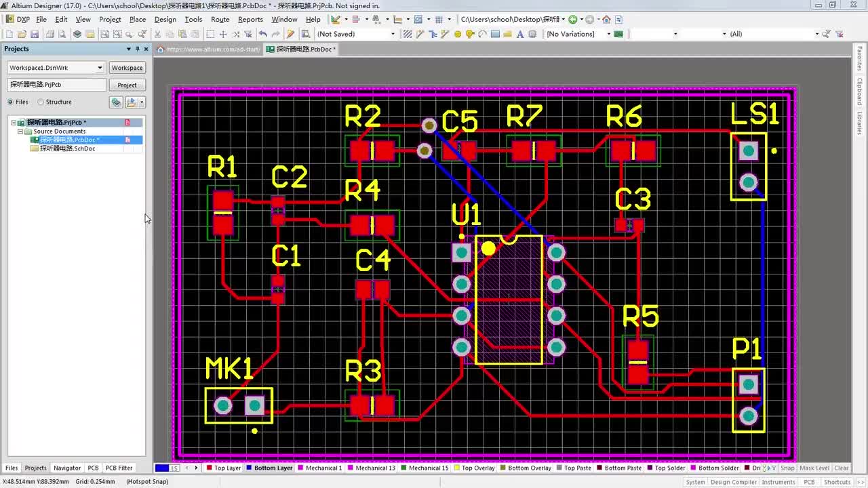The height and width of the screenshot is (488, 868).
Task: Click the Design Compiler panel button
Action: click(732, 482)
